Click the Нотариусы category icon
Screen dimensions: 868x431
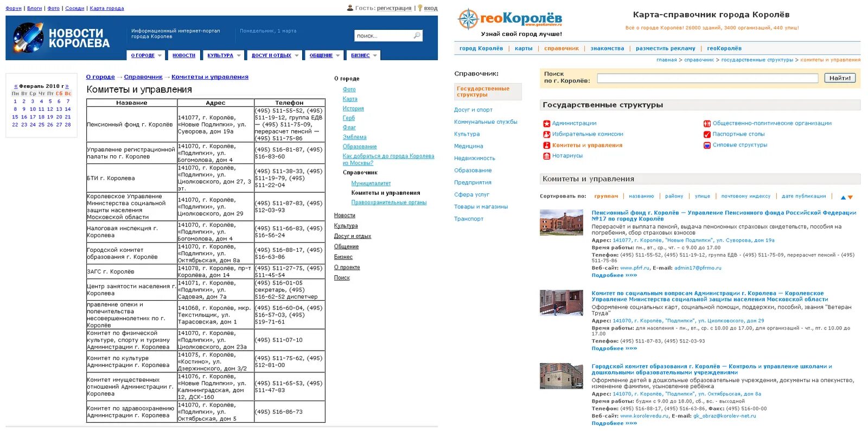point(547,156)
